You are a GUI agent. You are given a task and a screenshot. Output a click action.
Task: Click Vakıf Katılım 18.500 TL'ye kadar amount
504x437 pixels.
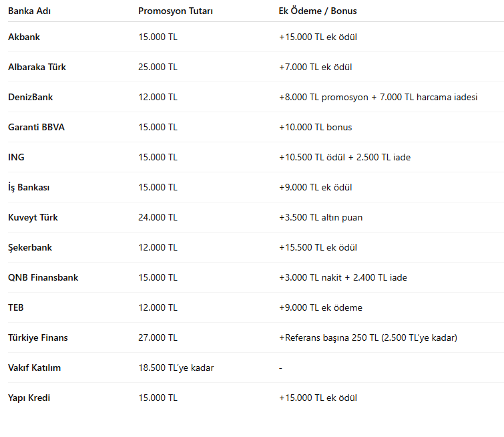click(x=176, y=368)
